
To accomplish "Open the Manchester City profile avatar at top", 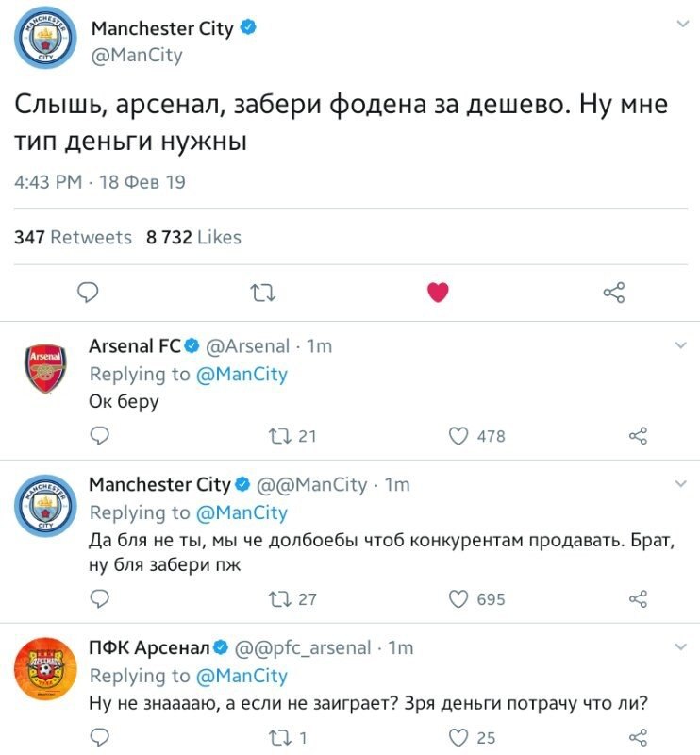I will [x=45, y=38].
